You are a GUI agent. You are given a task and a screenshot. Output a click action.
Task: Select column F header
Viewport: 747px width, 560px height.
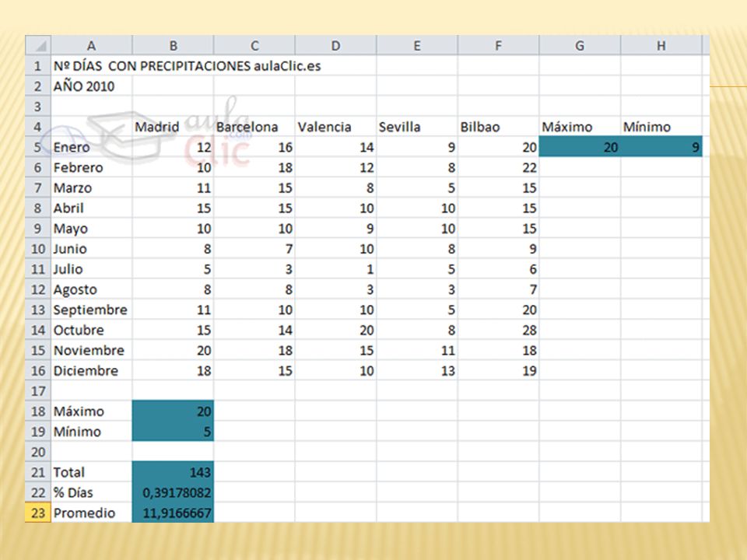[498, 45]
